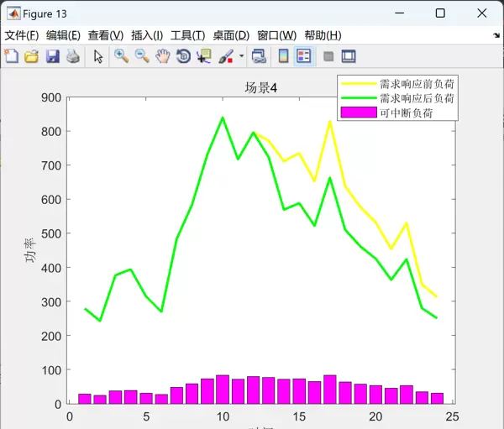The image size is (504, 429).
Task: Click the New Figure icon
Action: point(11,56)
